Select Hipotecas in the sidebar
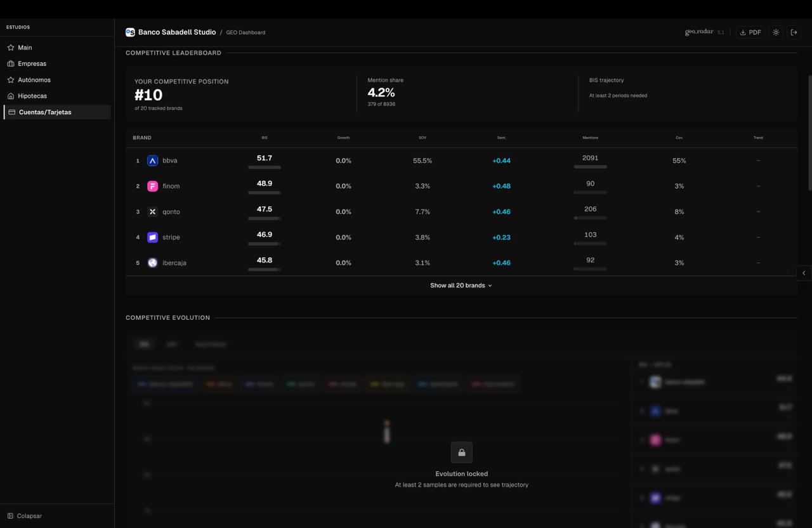Image resolution: width=812 pixels, height=528 pixels. coord(32,96)
